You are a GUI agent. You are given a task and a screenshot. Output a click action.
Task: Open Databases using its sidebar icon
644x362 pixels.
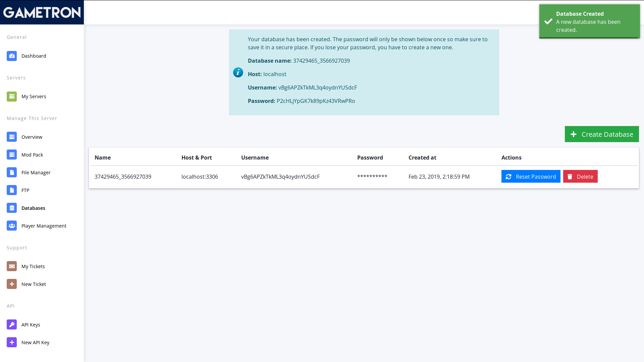coord(12,208)
